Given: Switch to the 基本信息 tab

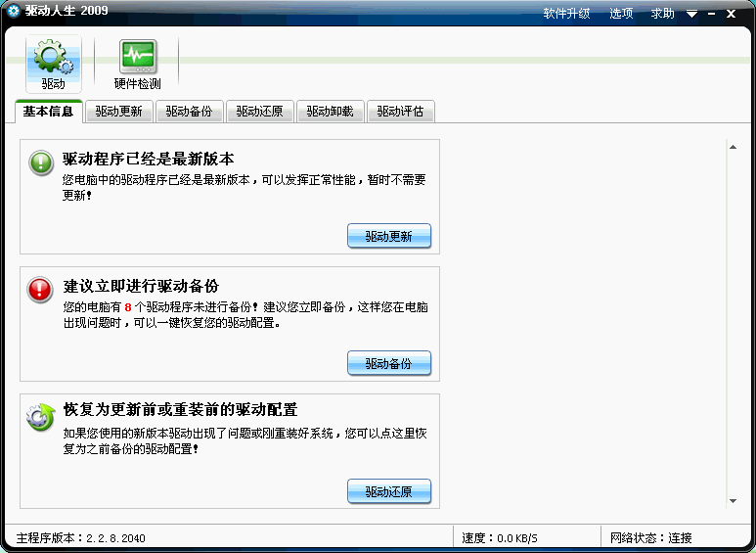Looking at the screenshot, I should pyautogui.click(x=48, y=112).
